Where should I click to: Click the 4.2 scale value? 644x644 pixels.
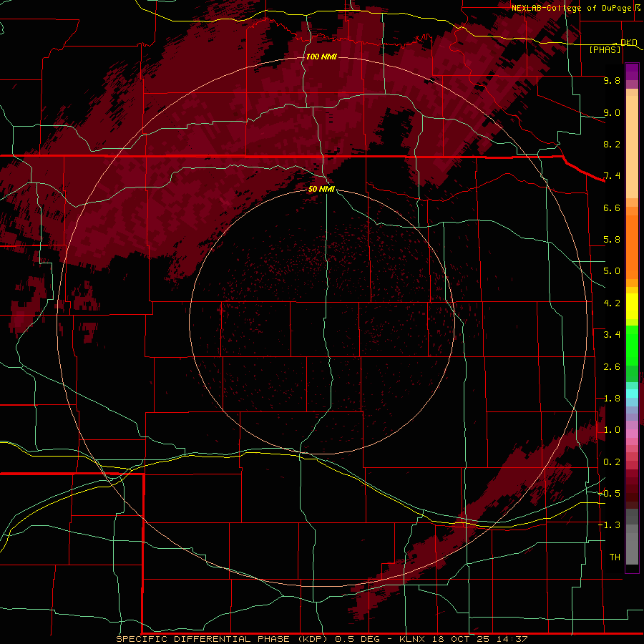coord(612,303)
